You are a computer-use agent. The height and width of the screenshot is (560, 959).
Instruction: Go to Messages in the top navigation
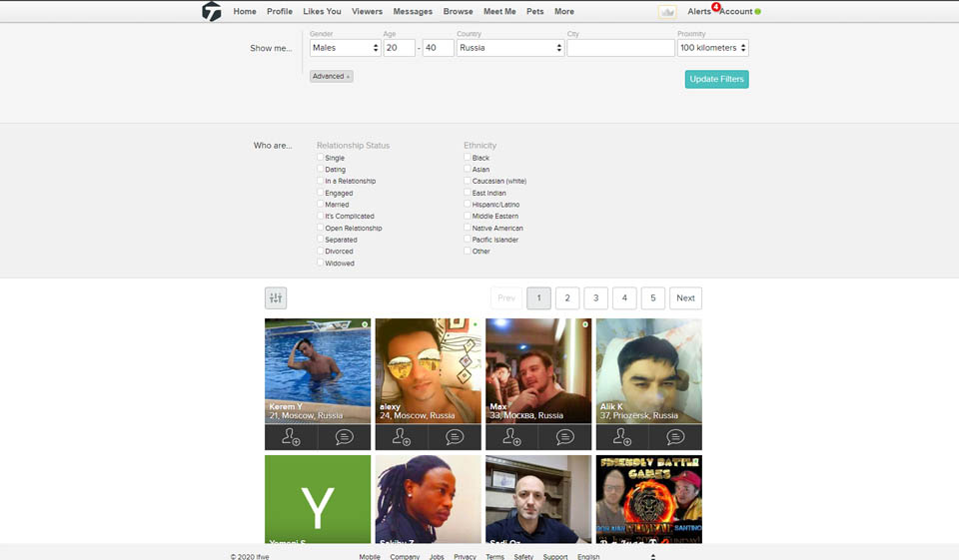pos(413,12)
